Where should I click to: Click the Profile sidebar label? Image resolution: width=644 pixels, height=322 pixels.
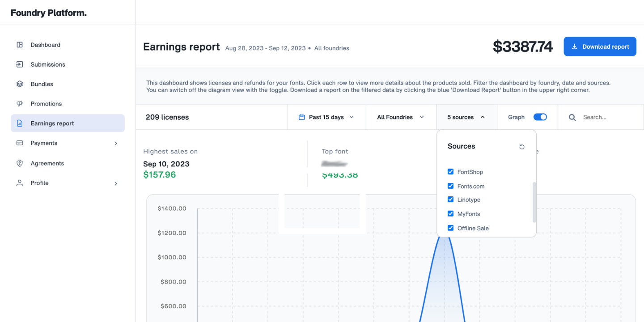coord(39,183)
